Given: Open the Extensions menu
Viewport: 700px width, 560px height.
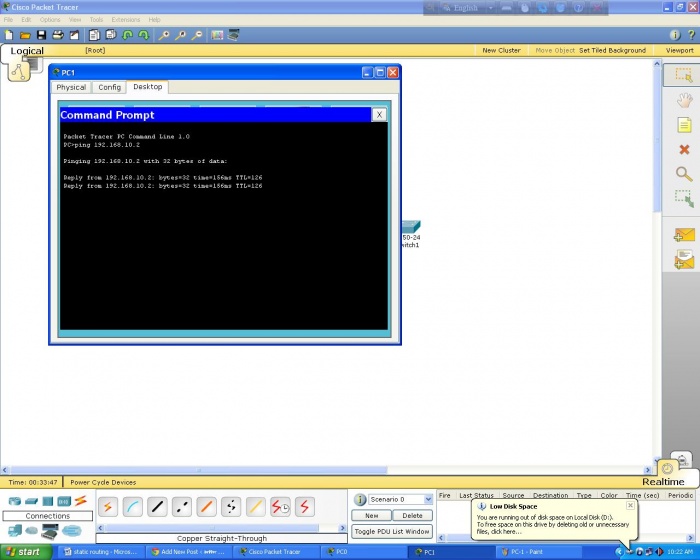Looking at the screenshot, I should coord(126,19).
